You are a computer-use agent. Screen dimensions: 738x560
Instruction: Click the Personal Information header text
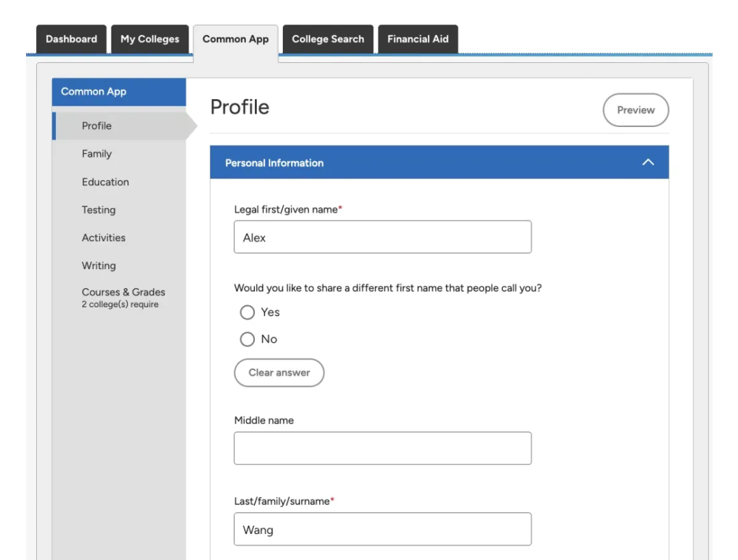(275, 163)
